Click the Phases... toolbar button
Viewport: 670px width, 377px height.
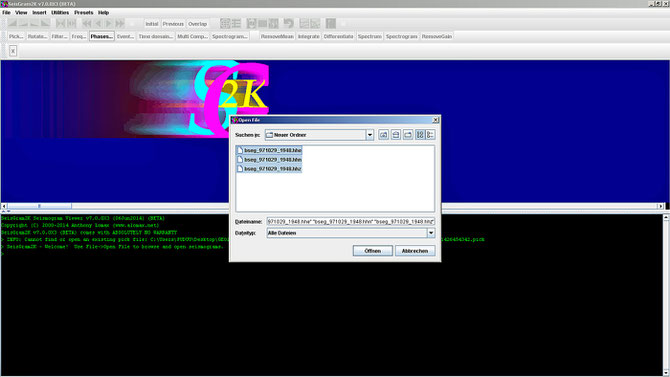(x=102, y=36)
